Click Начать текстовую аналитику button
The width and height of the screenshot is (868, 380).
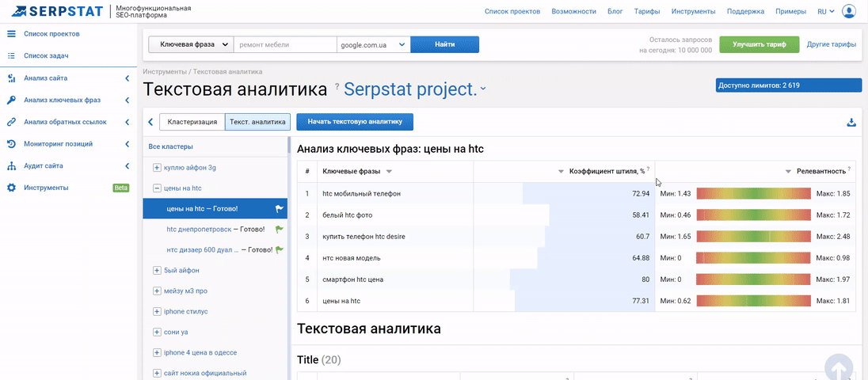coord(355,122)
